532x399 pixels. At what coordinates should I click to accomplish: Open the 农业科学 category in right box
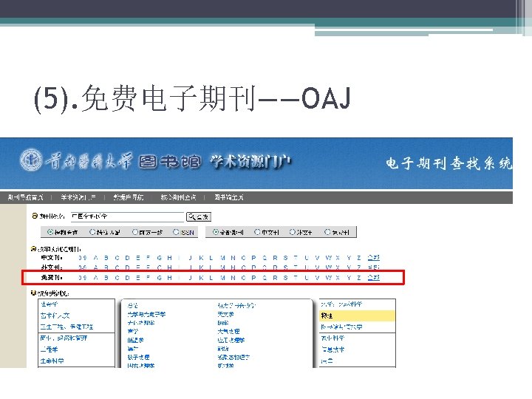(332, 338)
